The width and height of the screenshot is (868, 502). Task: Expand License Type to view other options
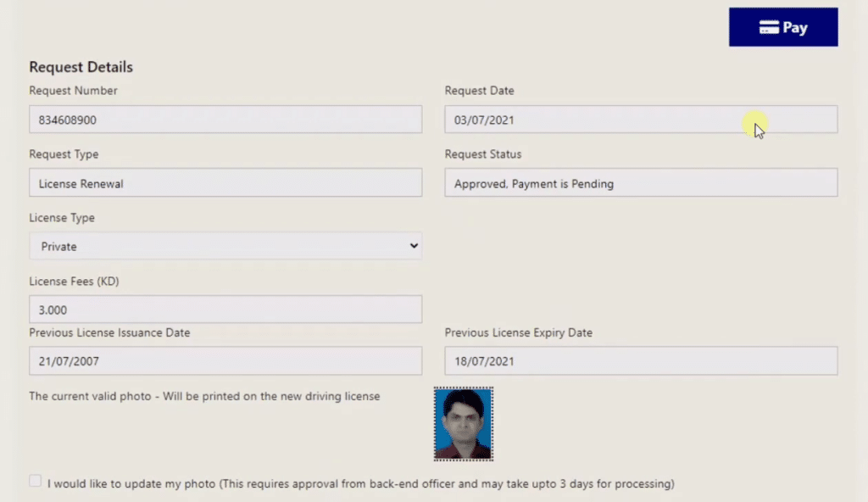[414, 246]
